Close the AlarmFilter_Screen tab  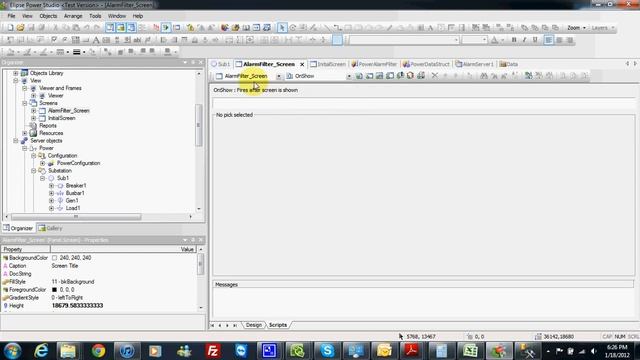(302, 64)
